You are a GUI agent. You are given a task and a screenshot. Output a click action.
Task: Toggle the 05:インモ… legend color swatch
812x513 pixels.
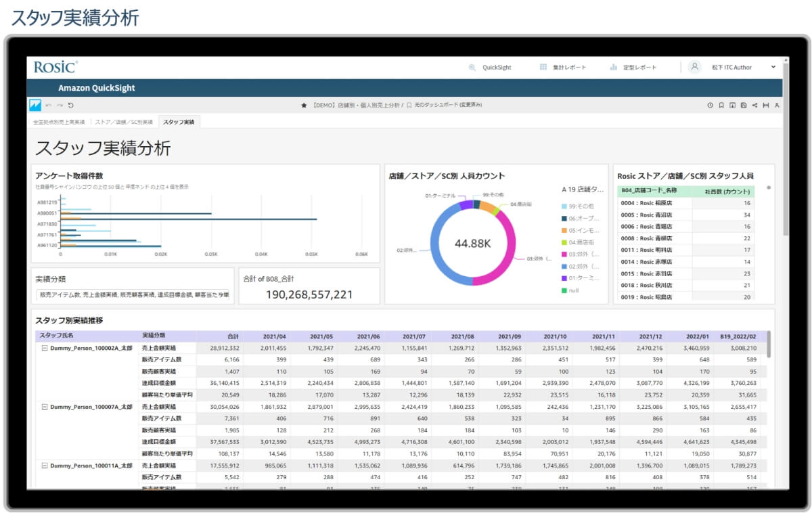(564, 230)
